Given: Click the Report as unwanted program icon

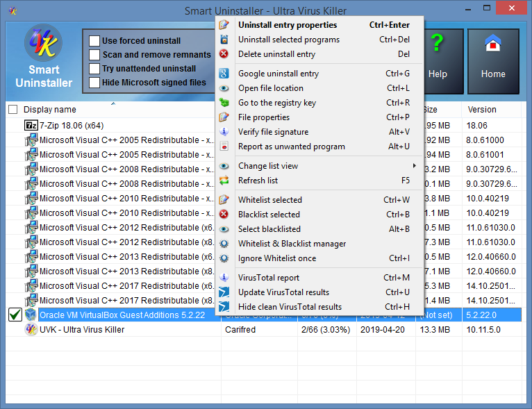Looking at the screenshot, I should pyautogui.click(x=224, y=146).
